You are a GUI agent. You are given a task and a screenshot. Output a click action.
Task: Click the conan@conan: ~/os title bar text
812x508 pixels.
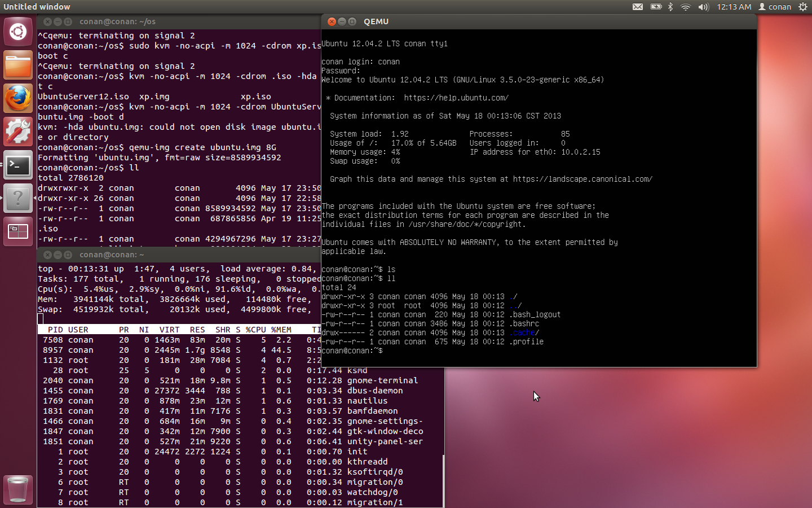point(117,21)
